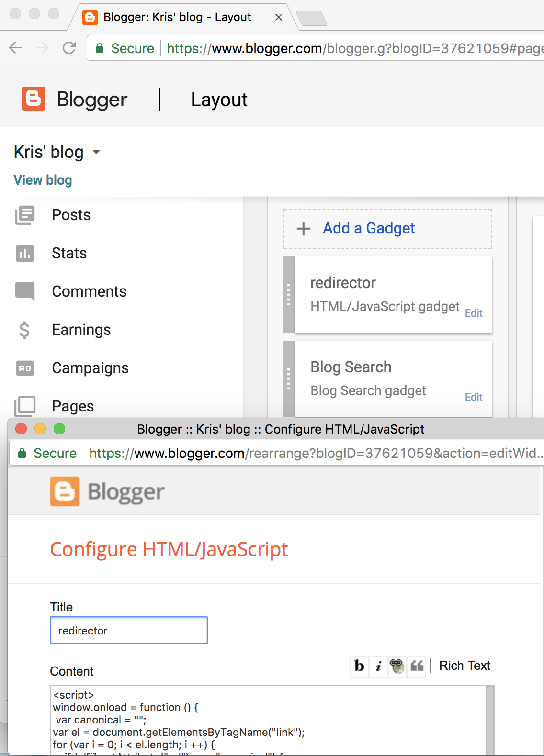Screen dimensions: 544x756
Task: Click the Kris' blog title text
Action: coord(49,152)
